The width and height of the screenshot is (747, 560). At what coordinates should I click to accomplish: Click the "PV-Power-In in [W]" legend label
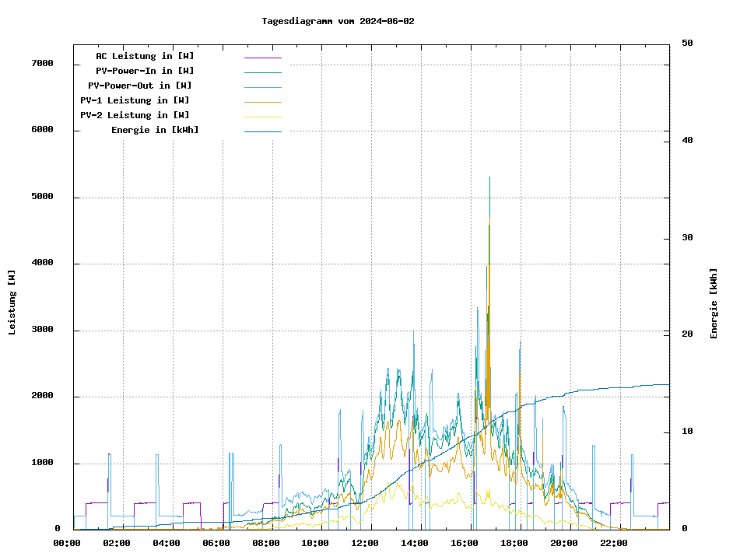coord(145,71)
